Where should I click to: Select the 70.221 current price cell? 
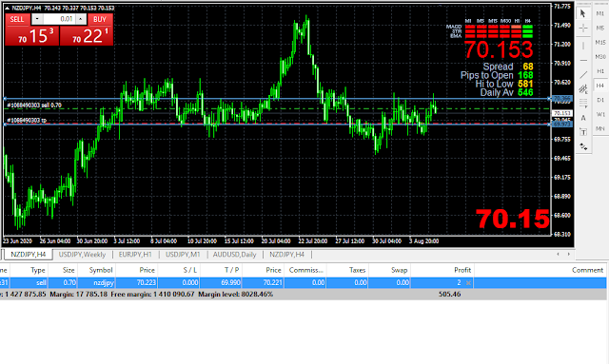(x=263, y=282)
